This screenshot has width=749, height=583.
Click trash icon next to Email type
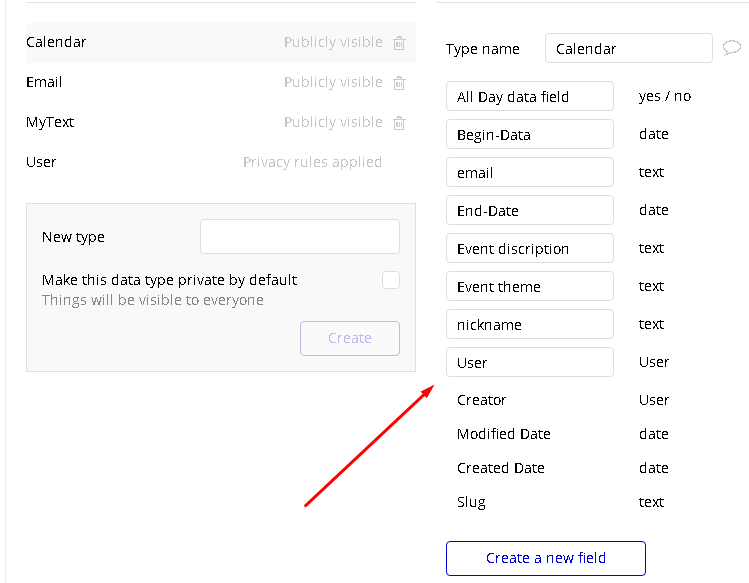(399, 83)
